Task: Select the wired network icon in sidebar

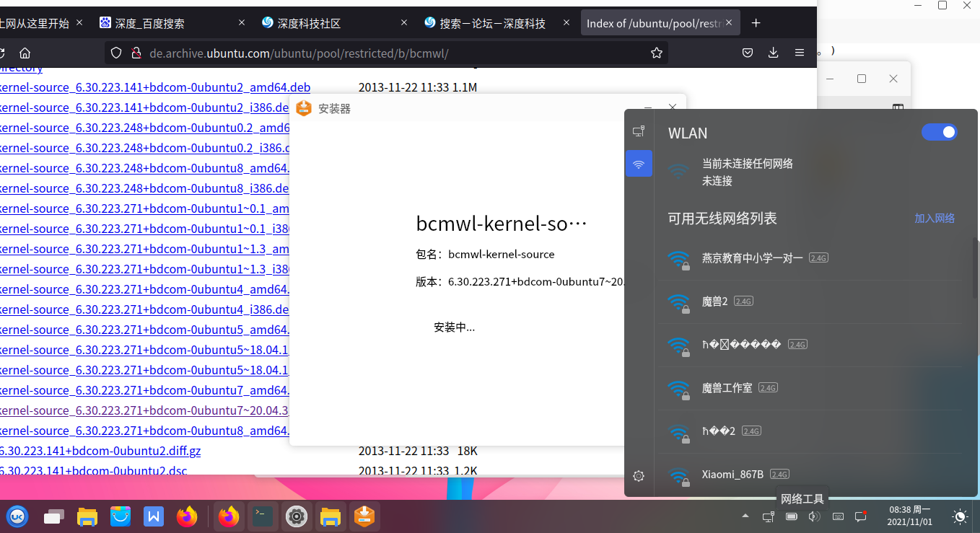Action: point(639,131)
